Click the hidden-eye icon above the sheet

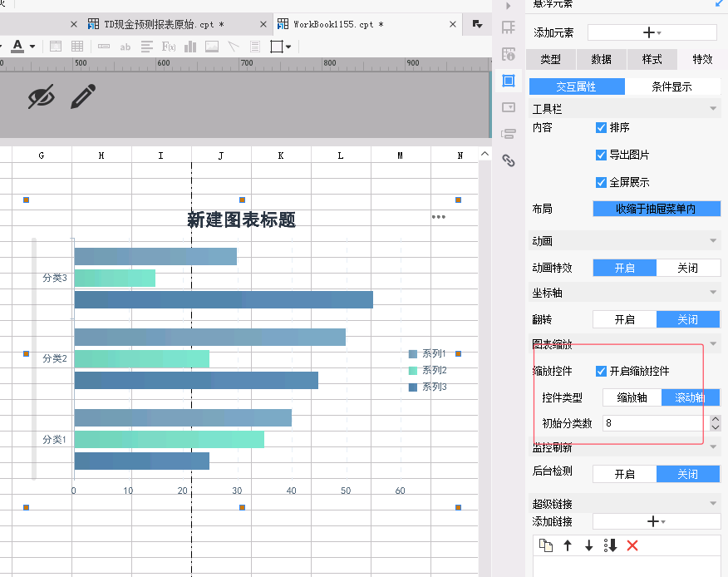click(42, 96)
